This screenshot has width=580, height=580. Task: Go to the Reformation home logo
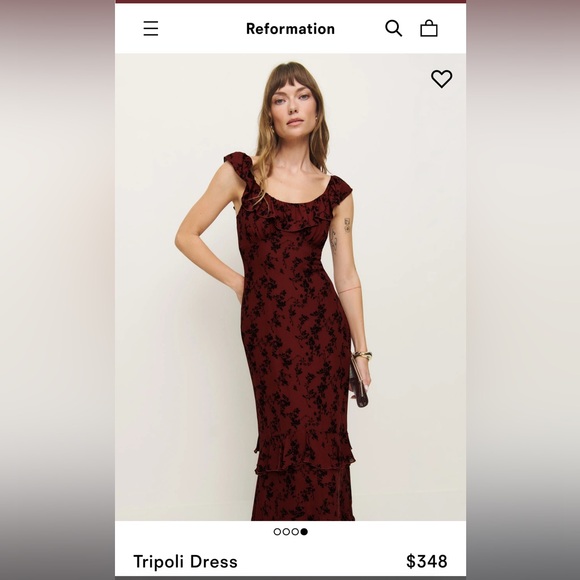[x=290, y=29]
